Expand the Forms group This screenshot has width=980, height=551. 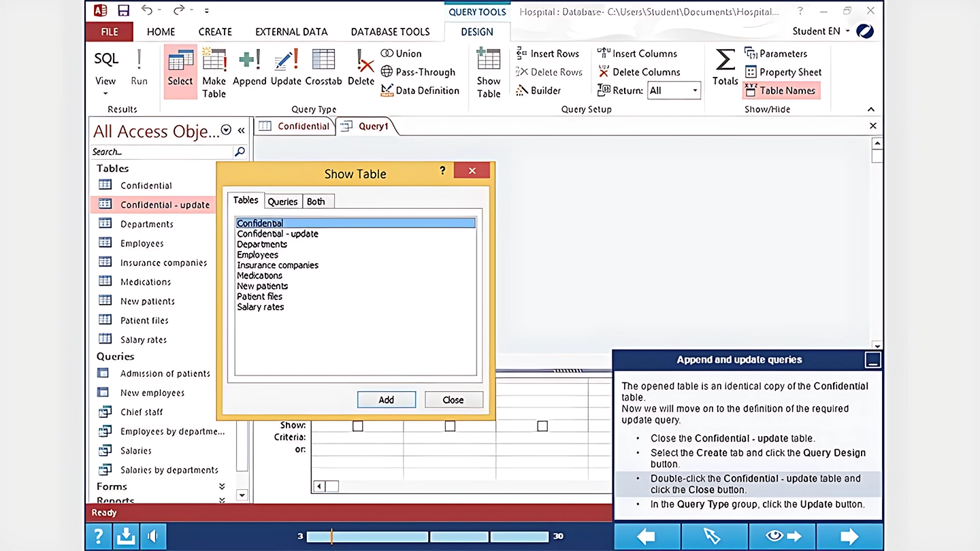pos(222,486)
